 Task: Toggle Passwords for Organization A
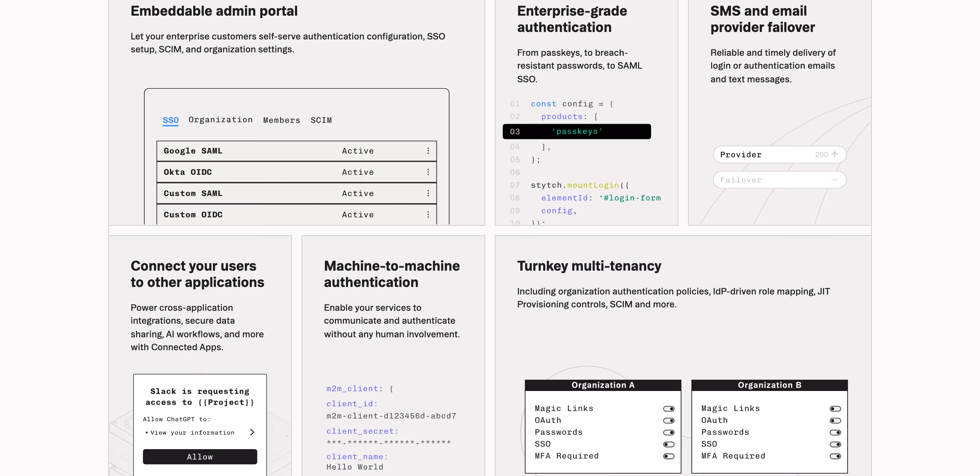(x=669, y=433)
